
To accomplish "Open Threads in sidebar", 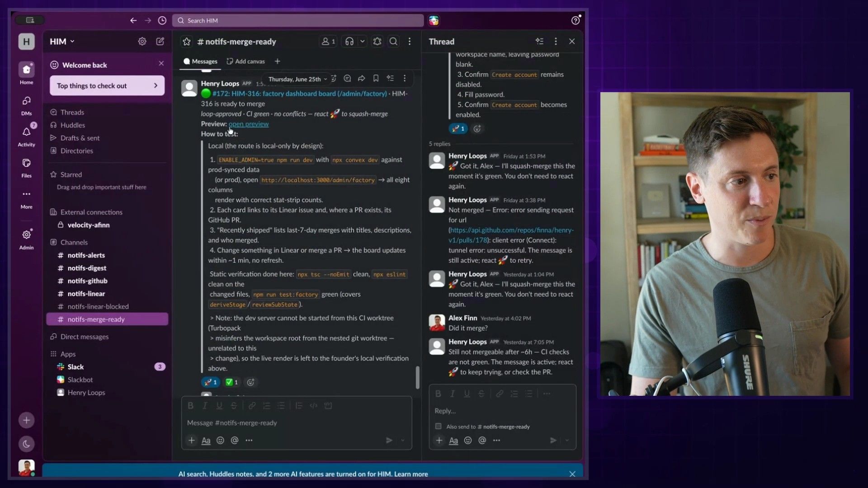I will point(72,112).
